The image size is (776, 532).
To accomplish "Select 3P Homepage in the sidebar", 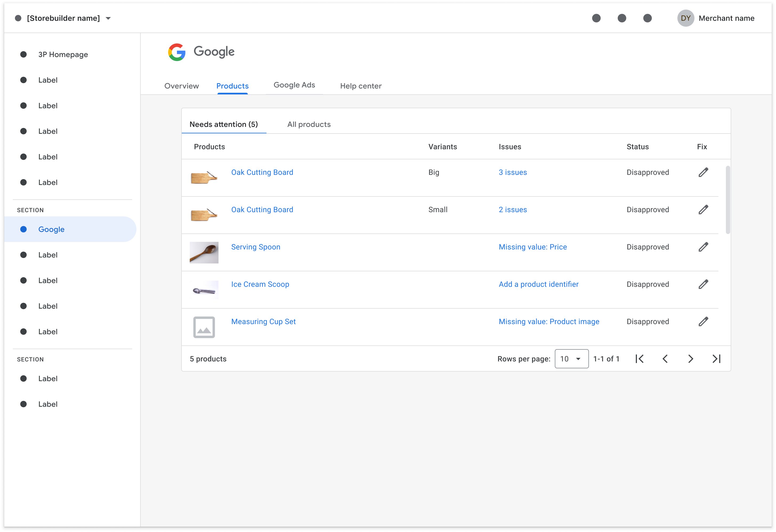I will pos(63,54).
